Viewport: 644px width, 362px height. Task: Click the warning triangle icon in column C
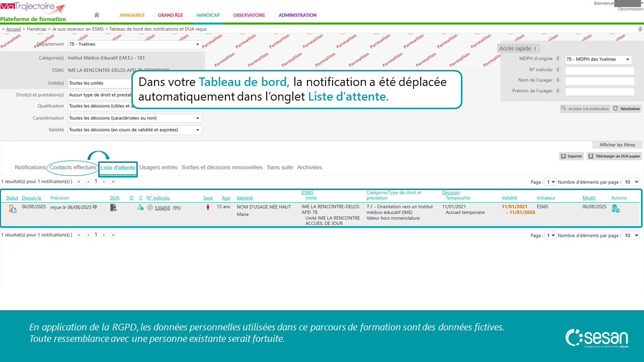(140, 207)
